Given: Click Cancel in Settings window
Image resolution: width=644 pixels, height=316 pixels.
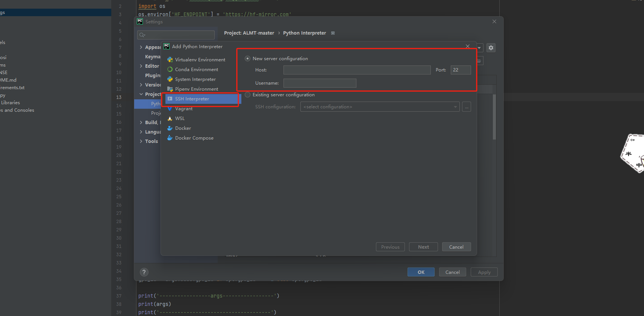Looking at the screenshot, I should [453, 272].
